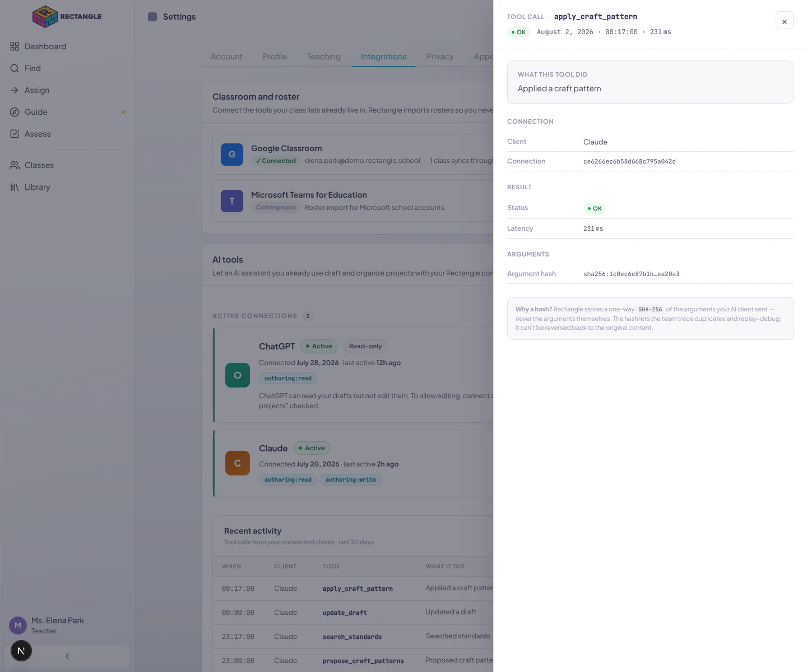
Task: Click the connection ID ce6266ec6b58d668c795a042d
Action: tap(629, 161)
